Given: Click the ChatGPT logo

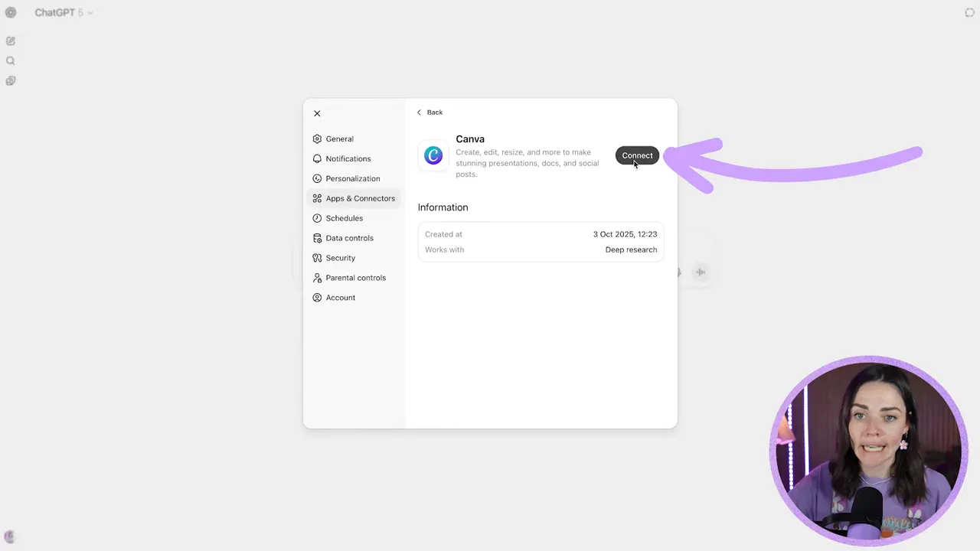Looking at the screenshot, I should pos(11,12).
